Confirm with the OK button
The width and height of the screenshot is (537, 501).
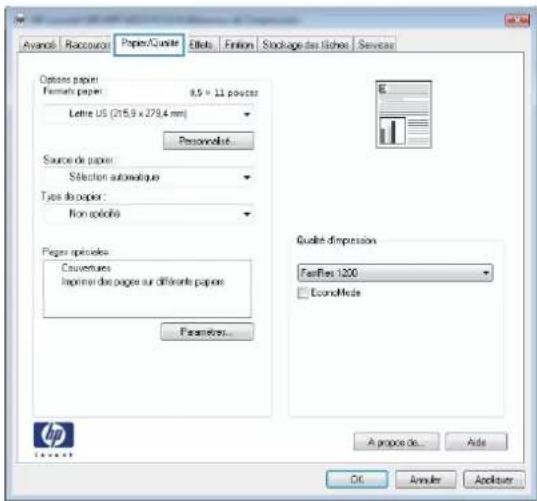point(357,479)
